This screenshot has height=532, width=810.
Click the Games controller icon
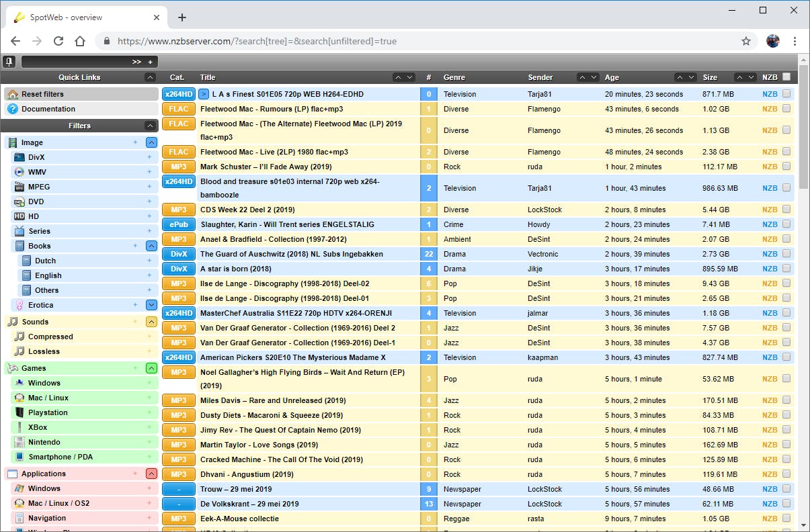click(x=13, y=368)
